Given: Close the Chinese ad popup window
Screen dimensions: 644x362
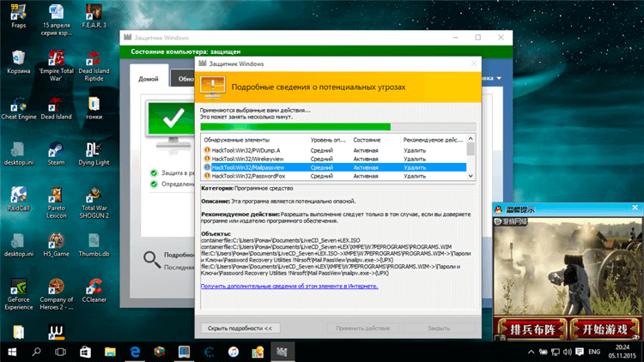Looking at the screenshot, I should click(635, 208).
